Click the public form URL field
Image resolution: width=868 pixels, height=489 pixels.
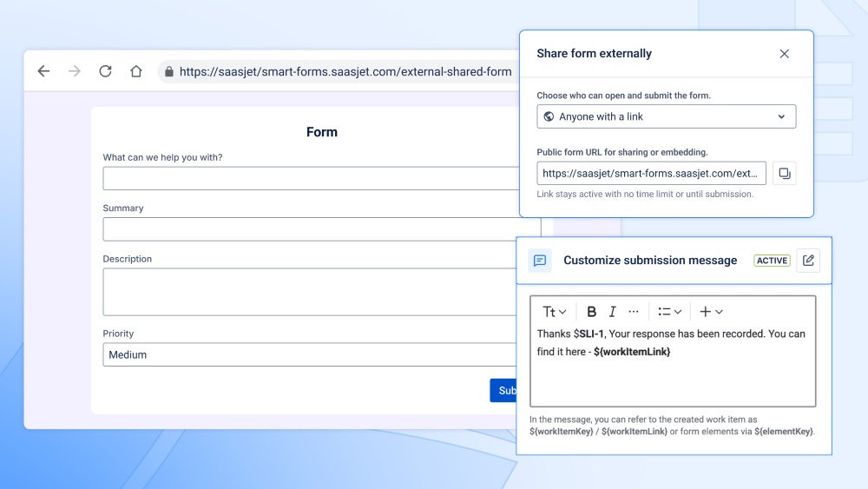652,174
